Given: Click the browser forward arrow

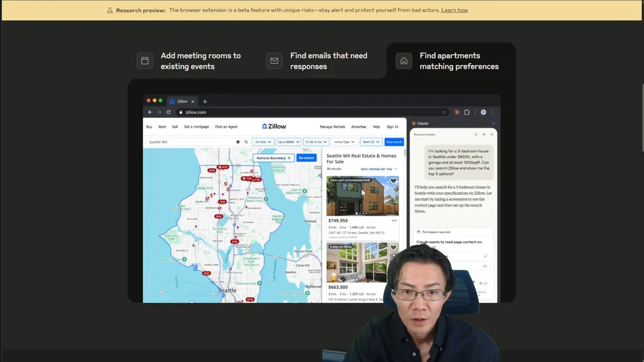Looking at the screenshot, I should coord(159,112).
